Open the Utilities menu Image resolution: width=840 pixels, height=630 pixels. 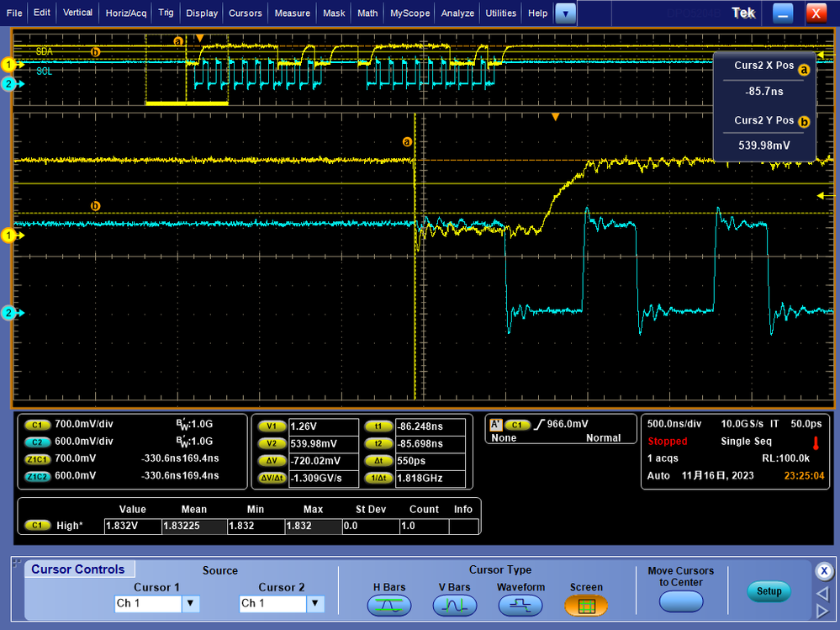[x=501, y=13]
